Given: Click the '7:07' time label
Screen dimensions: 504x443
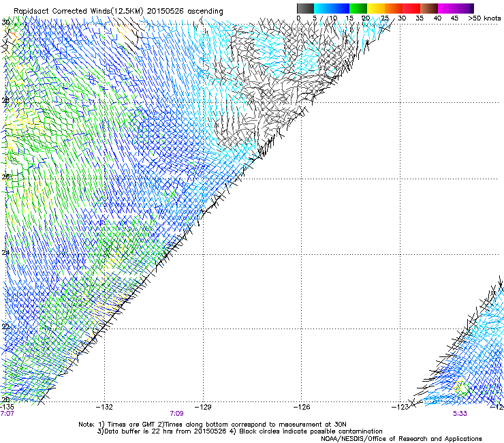Looking at the screenshot, I should [7, 414].
